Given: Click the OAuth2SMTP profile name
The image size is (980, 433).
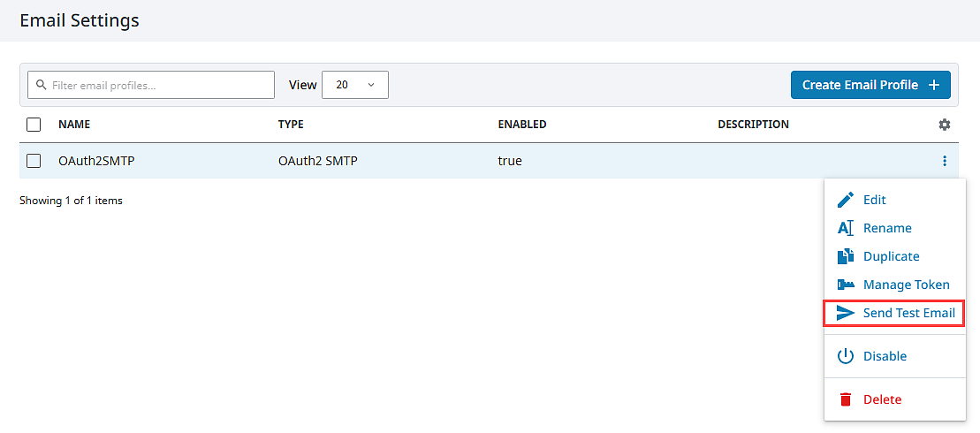Looking at the screenshot, I should [x=97, y=161].
